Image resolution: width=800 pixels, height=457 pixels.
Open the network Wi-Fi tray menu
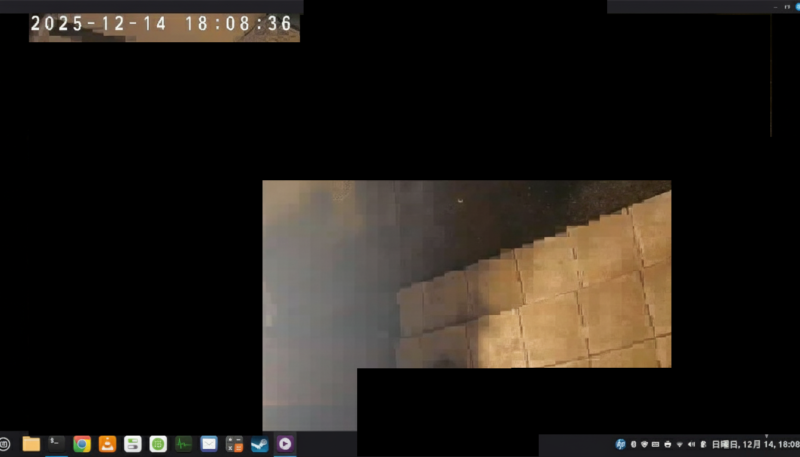pyautogui.click(x=679, y=444)
